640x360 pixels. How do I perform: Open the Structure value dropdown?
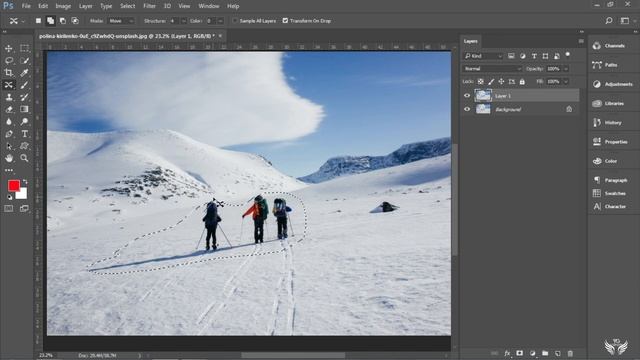click(183, 21)
